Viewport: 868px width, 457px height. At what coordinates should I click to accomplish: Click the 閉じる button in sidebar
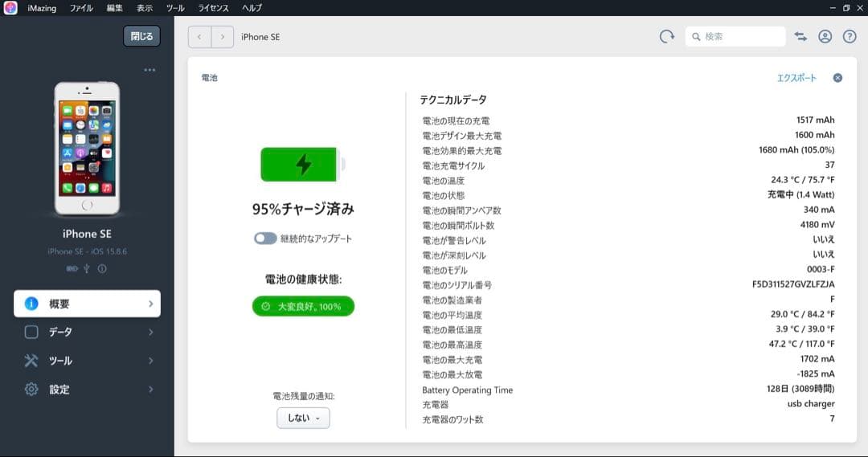pyautogui.click(x=141, y=36)
